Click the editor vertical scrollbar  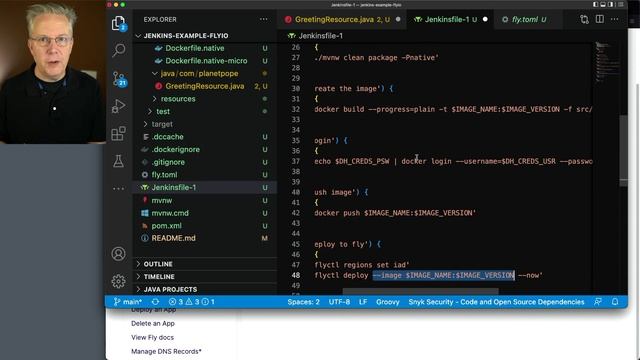(x=623, y=150)
